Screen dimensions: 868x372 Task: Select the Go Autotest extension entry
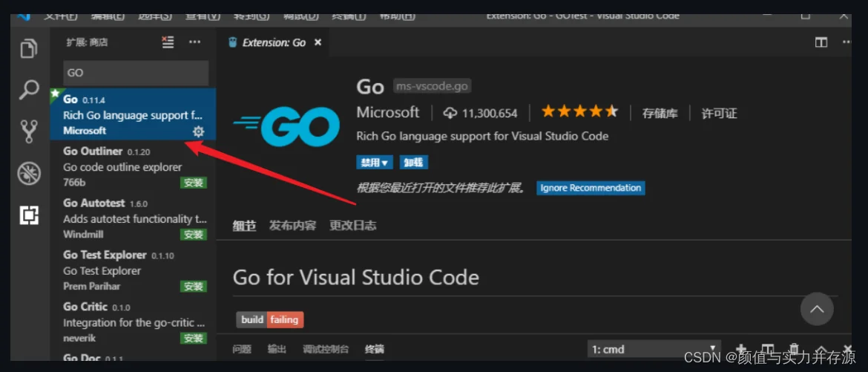click(x=133, y=218)
